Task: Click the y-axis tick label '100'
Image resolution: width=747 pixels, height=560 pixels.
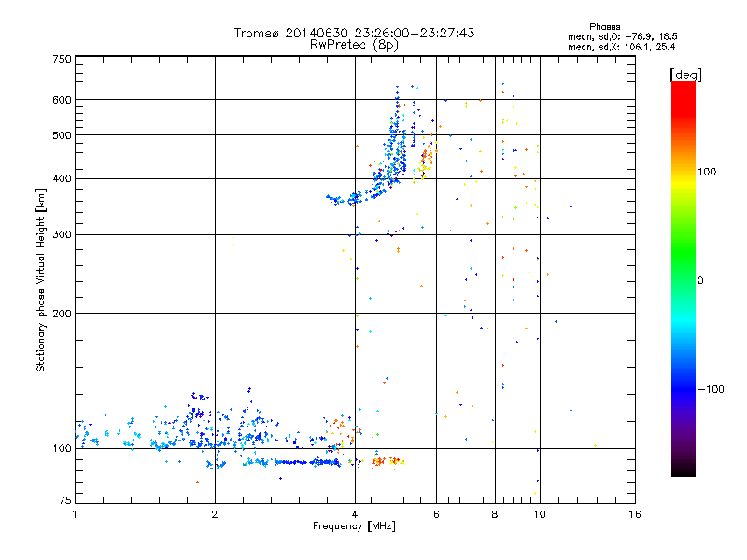Action: coord(62,448)
